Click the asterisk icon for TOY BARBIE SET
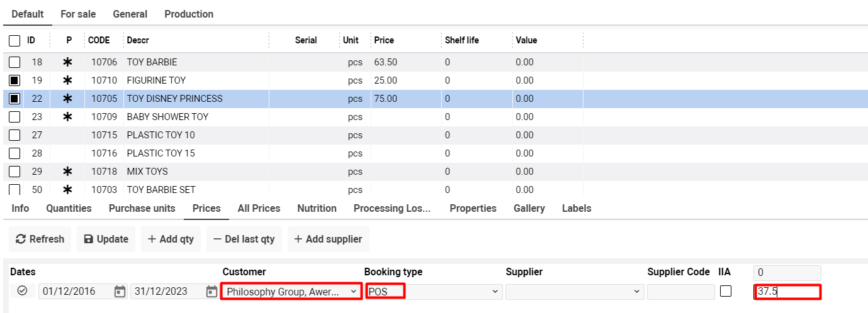This screenshot has width=868, height=313. (x=68, y=190)
